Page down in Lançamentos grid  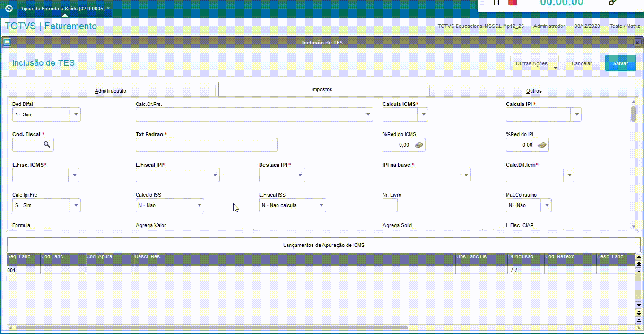[x=639, y=313]
